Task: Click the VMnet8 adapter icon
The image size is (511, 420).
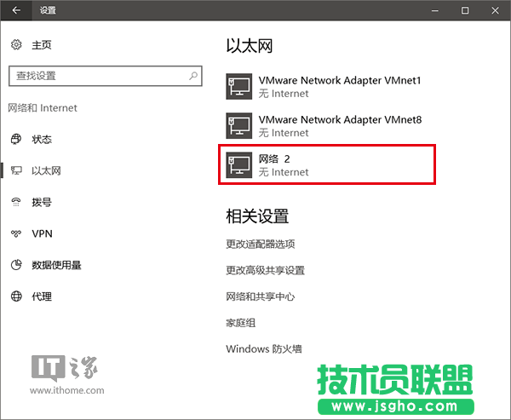Action: click(x=238, y=126)
